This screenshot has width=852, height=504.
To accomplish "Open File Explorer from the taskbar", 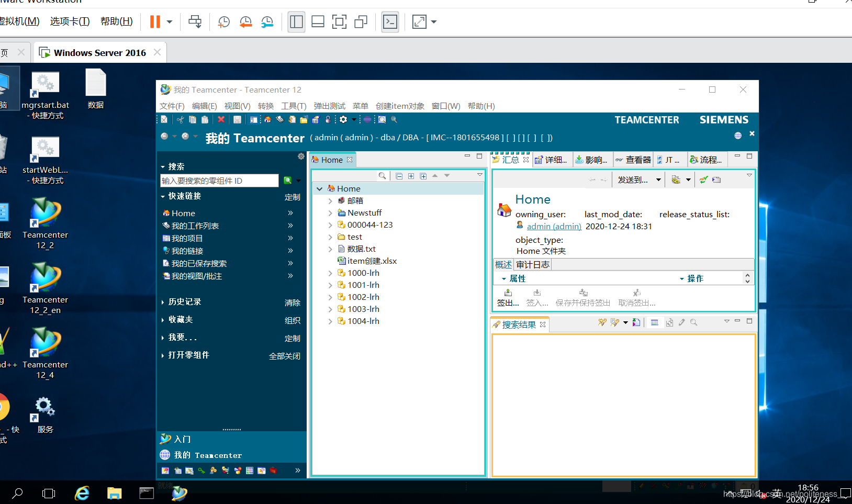I will [114, 493].
